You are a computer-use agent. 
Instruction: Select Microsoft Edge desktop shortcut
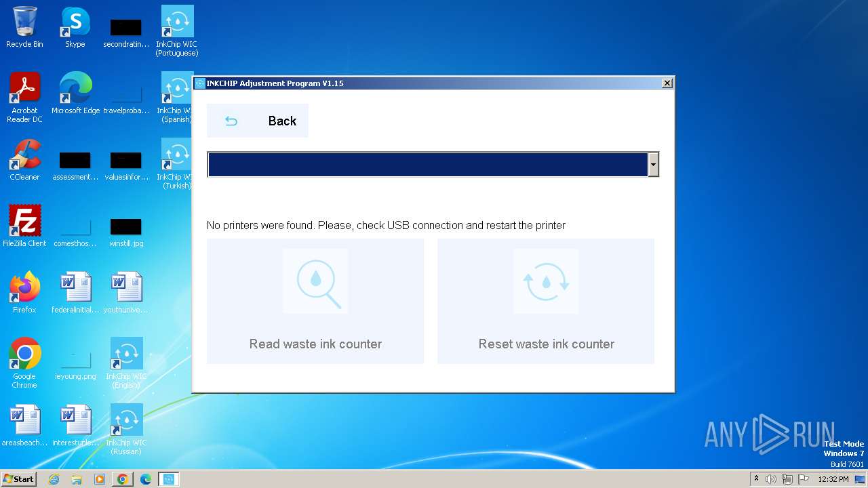pos(75,94)
